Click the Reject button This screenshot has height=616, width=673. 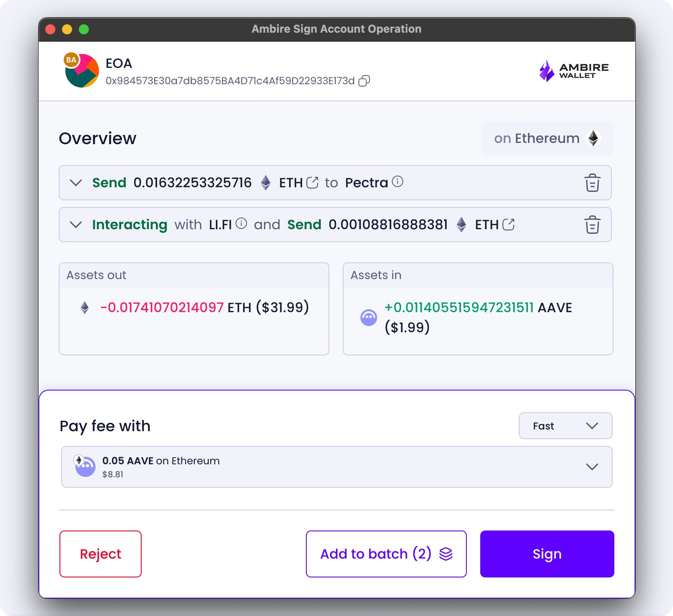coord(101,554)
